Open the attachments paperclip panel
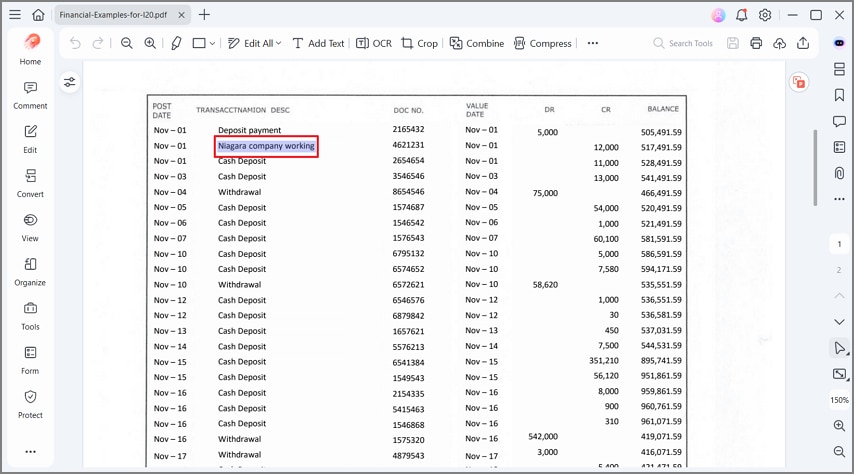 (839, 173)
